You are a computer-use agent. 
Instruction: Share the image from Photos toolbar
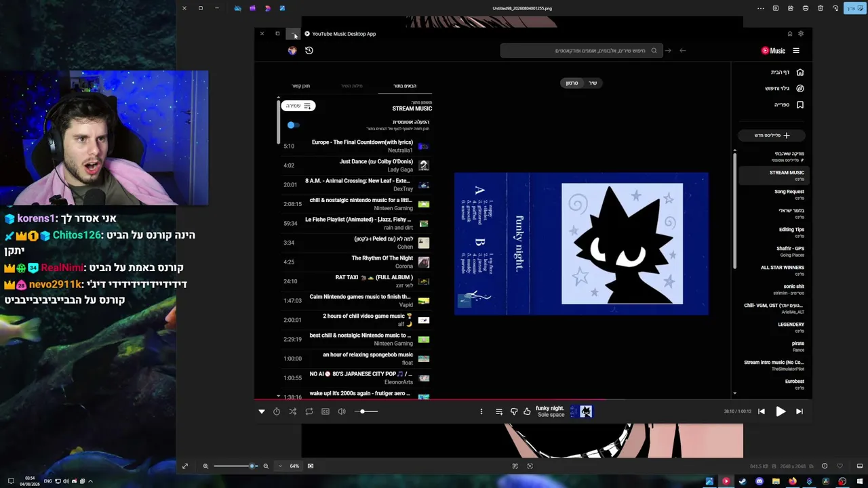(x=791, y=8)
